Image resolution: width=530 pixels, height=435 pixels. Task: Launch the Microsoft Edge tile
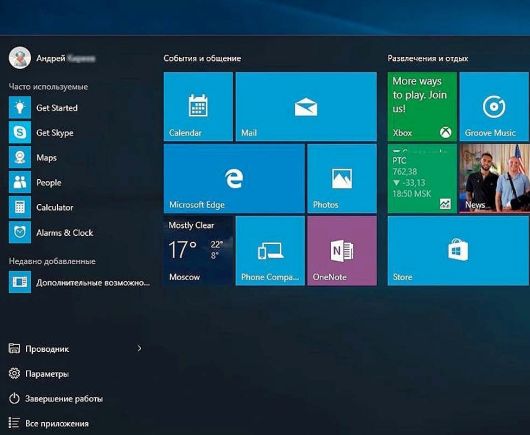(234, 178)
